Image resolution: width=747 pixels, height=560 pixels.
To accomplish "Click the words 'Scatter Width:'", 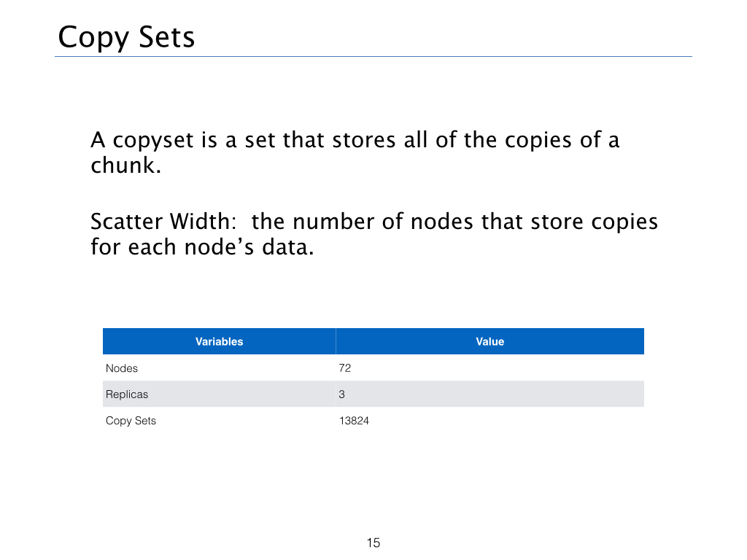I will tap(163, 222).
